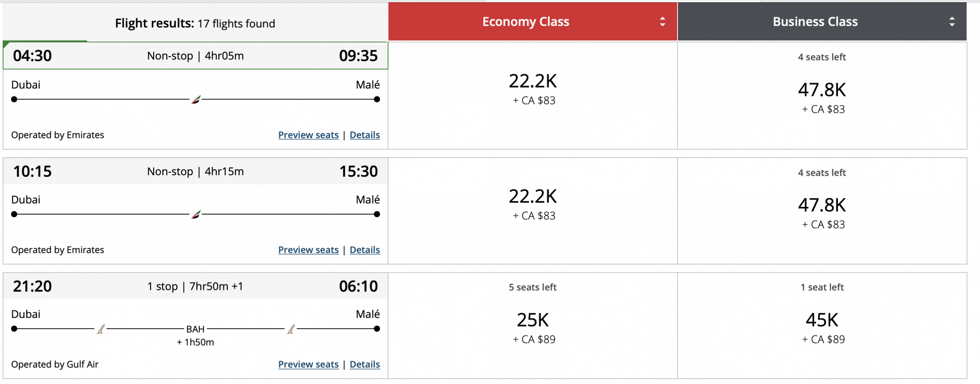Open Details for the Gulf Air flight
This screenshot has height=384, width=980.
click(x=365, y=364)
